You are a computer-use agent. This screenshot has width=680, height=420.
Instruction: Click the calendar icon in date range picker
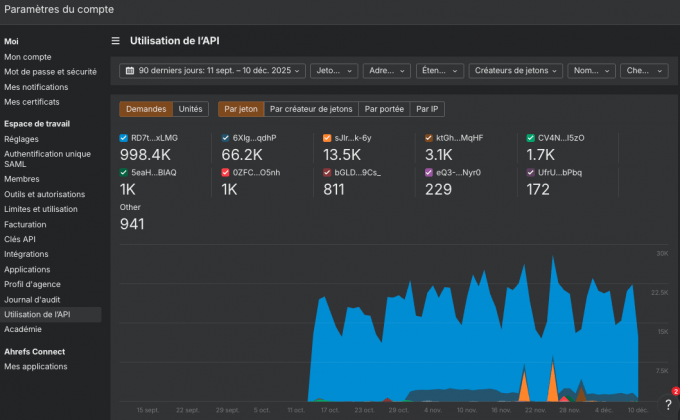point(130,71)
